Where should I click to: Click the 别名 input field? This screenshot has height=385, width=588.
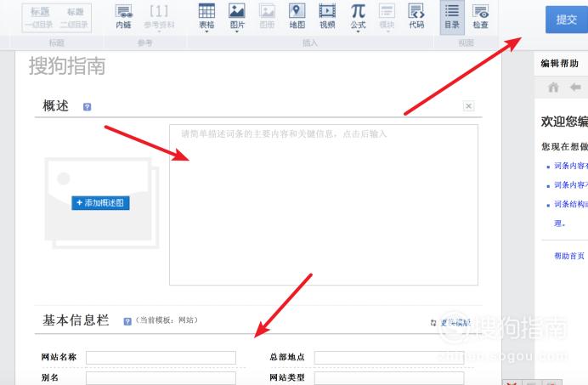click(x=161, y=378)
